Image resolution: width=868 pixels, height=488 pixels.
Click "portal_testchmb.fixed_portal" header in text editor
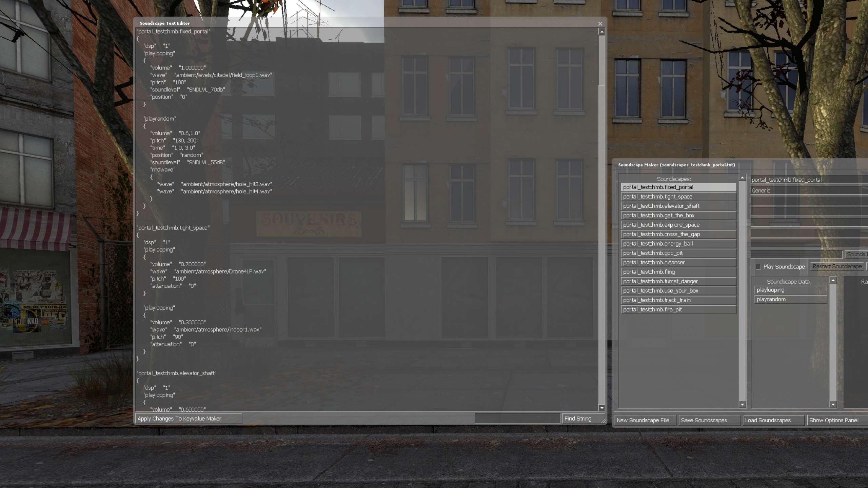pyautogui.click(x=174, y=32)
